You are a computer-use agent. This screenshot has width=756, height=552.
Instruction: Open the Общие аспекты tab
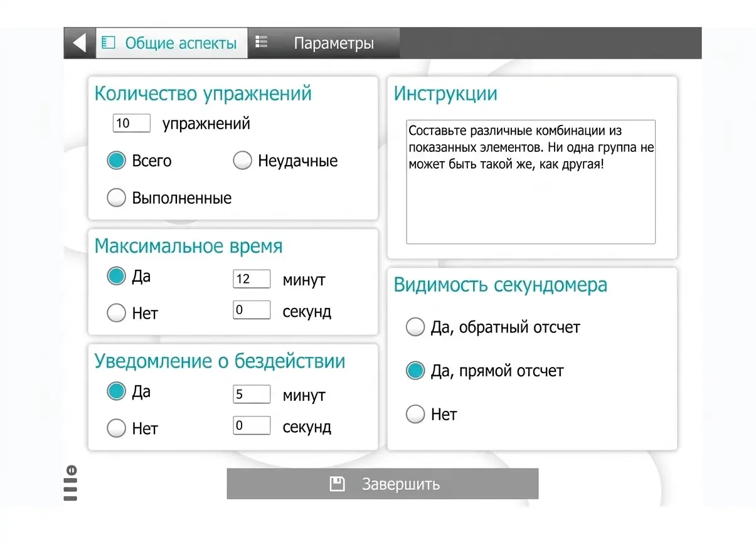tap(171, 43)
